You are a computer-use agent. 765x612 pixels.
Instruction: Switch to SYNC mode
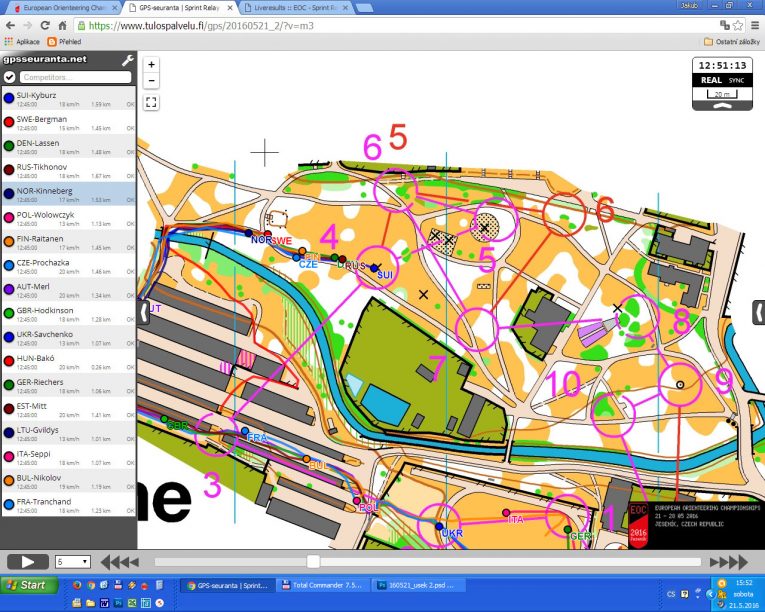[x=736, y=81]
